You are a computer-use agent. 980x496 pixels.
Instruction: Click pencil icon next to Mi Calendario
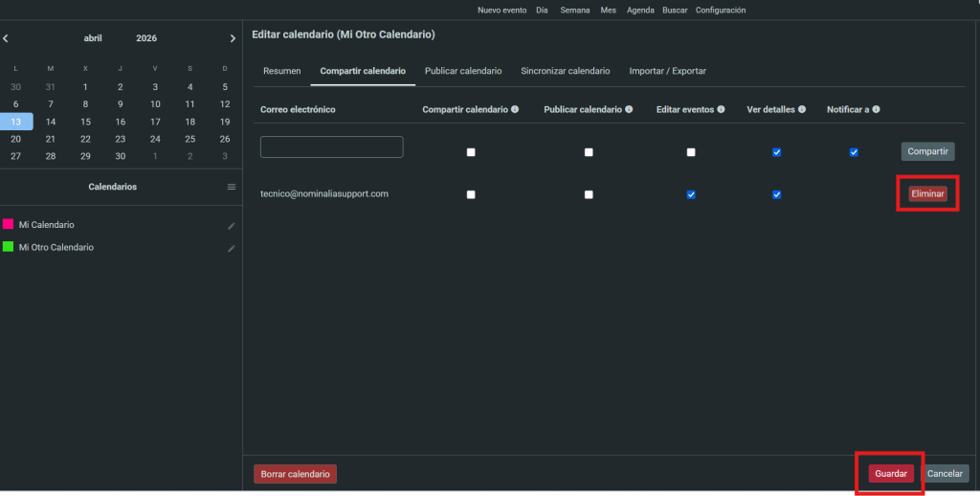point(231,226)
